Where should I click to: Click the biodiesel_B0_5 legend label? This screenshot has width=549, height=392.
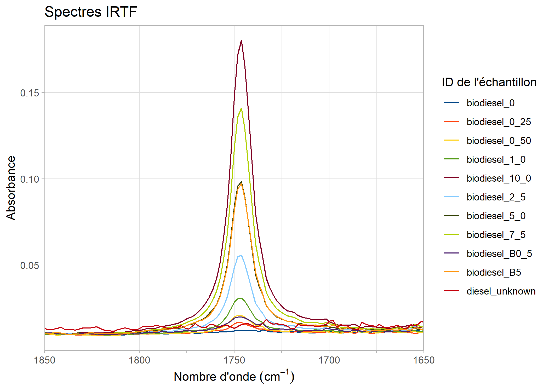499,253
